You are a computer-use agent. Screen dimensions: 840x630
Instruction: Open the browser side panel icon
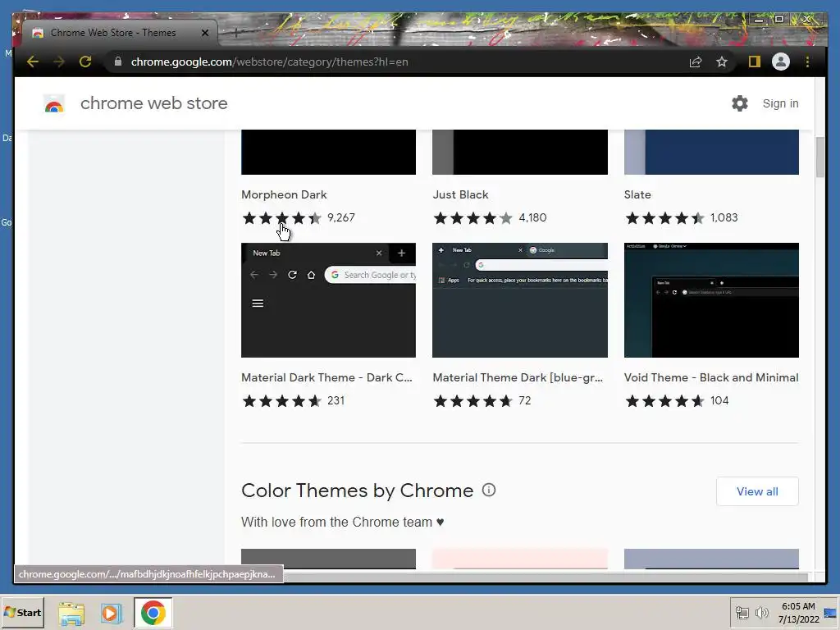click(x=755, y=62)
